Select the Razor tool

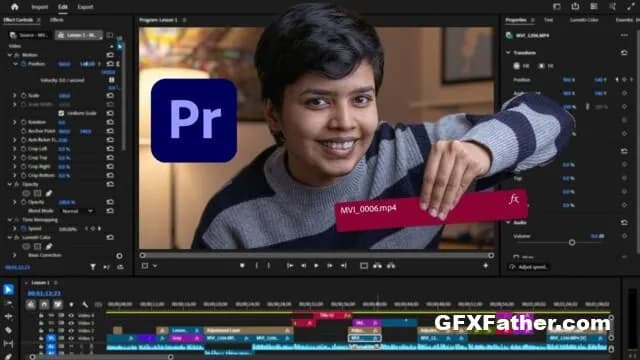[8, 330]
